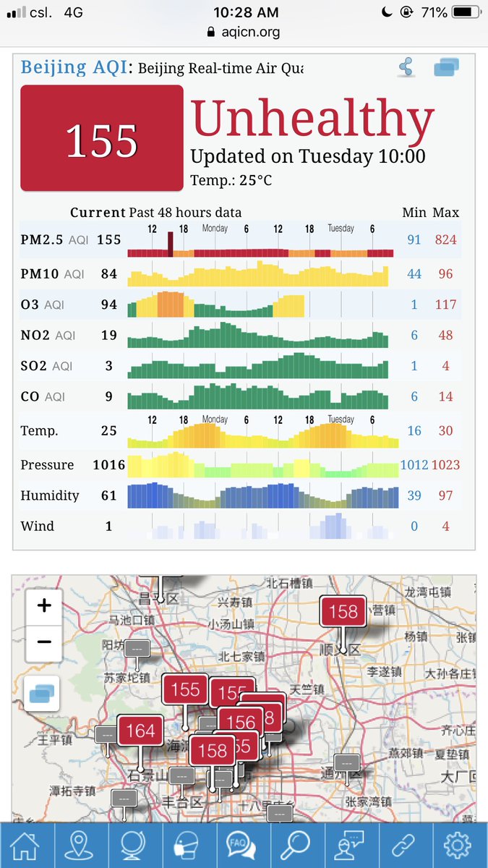This screenshot has height=868, width=488.
Task: Toggle the overlay icon in header top-right
Action: point(447,68)
